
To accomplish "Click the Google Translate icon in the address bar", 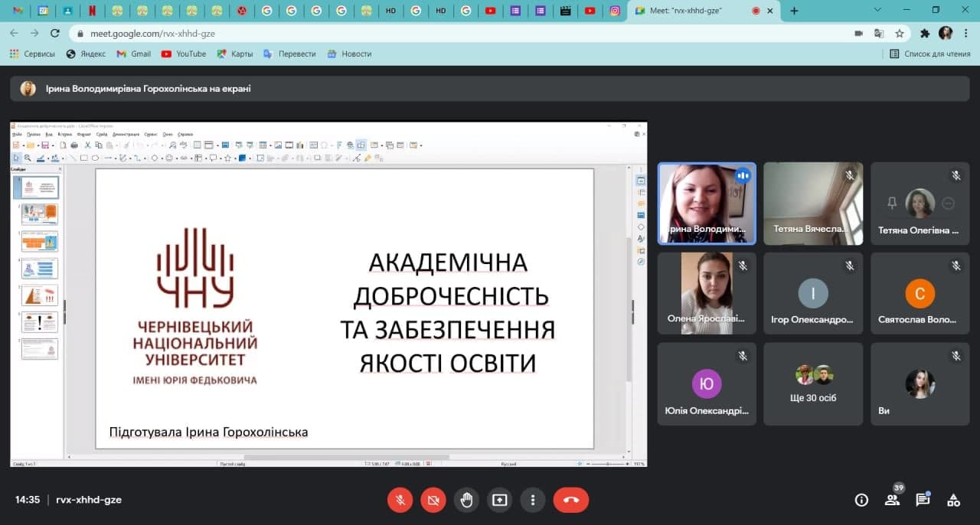I will click(879, 33).
